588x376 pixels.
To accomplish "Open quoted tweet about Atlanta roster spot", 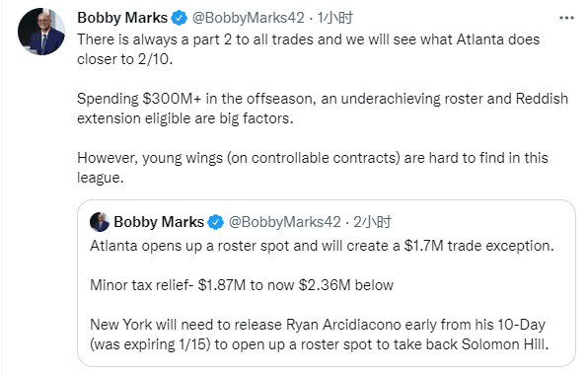I will point(327,283).
